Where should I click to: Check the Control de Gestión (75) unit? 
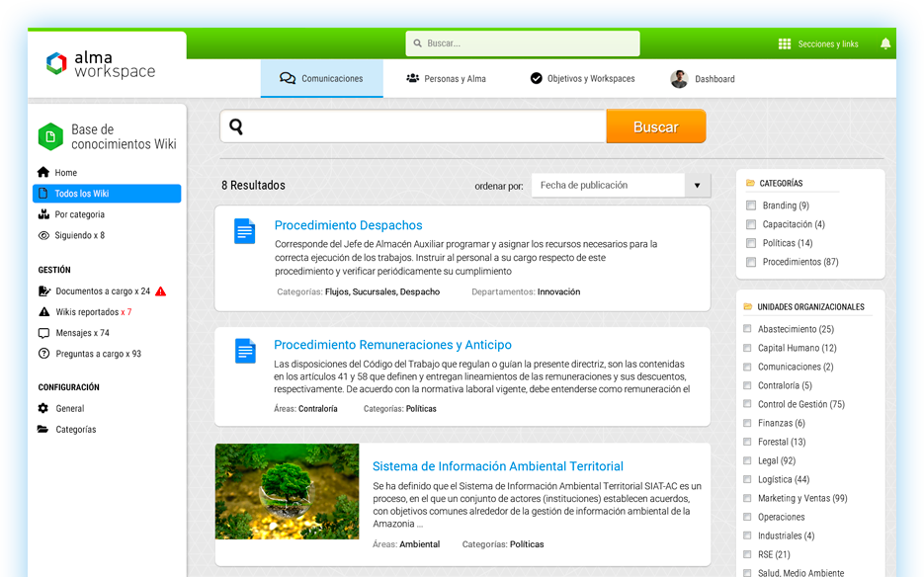coord(747,404)
